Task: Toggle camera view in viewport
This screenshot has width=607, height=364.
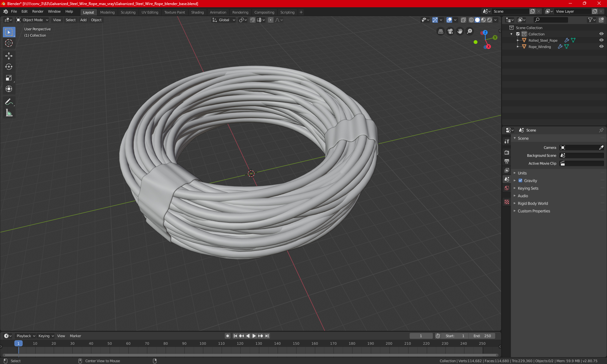Action: [x=450, y=31]
